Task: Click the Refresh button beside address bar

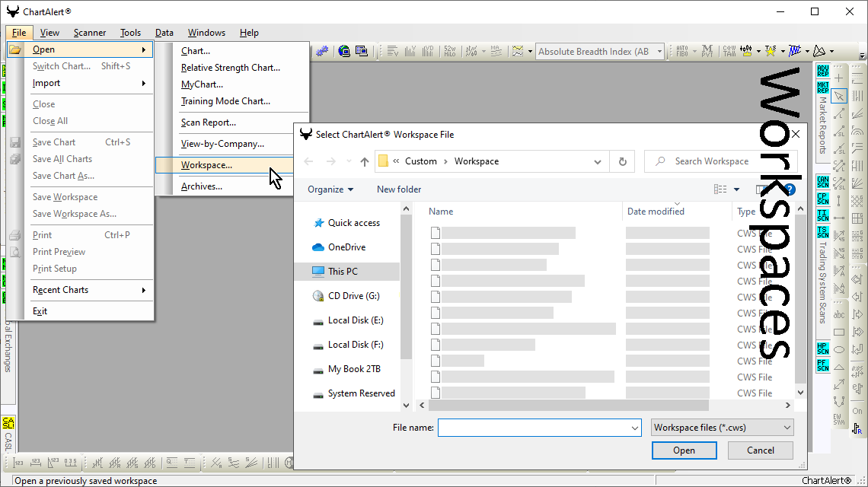Action: [623, 161]
